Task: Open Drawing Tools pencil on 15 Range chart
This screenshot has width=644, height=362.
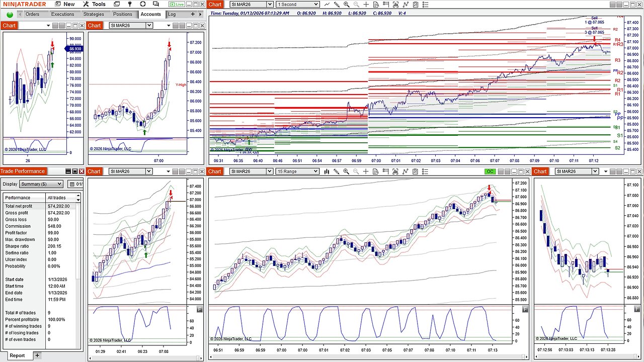Action: pos(336,171)
